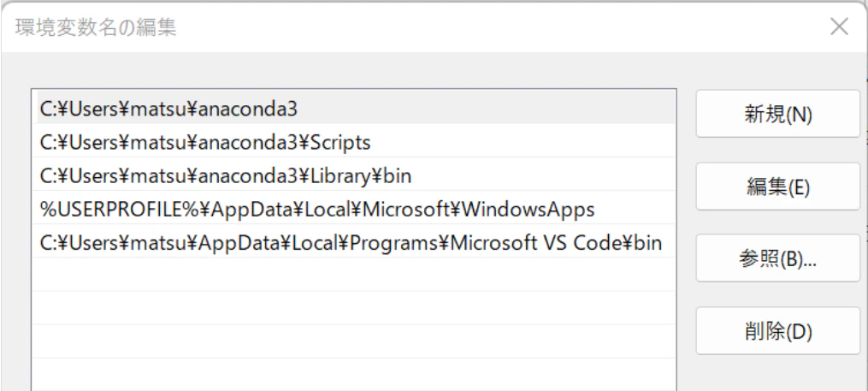The width and height of the screenshot is (868, 391).
Task: Click gray dialog area between 新規 and 編集 buttons
Action: pyautogui.click(x=777, y=150)
